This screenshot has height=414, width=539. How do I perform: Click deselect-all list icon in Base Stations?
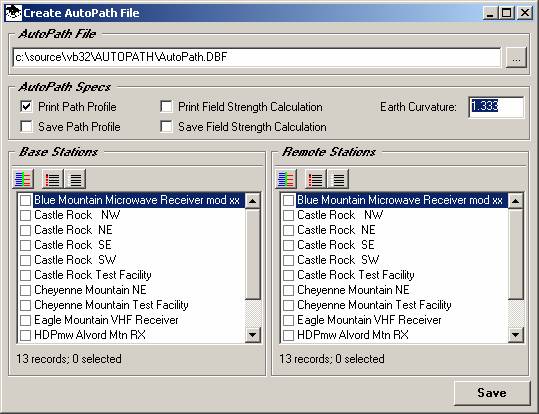pos(75,179)
